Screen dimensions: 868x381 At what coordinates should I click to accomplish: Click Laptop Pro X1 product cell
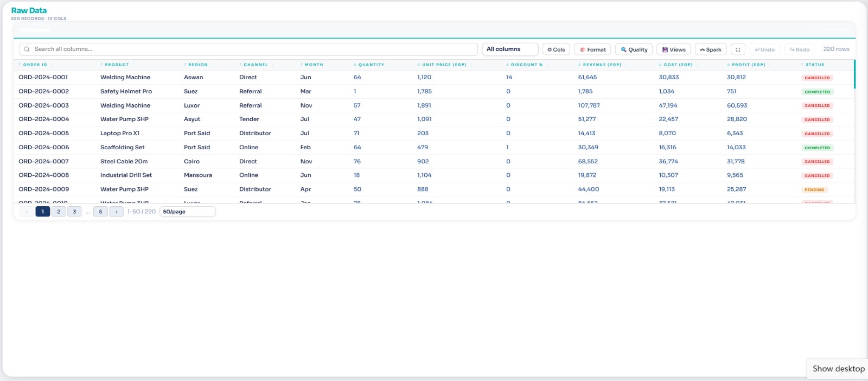click(x=120, y=134)
